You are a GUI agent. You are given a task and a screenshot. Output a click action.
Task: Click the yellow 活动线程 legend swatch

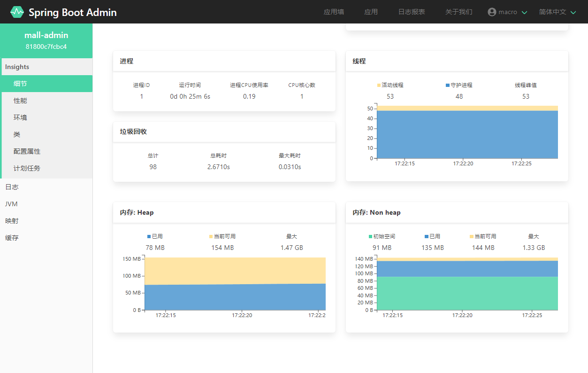pos(379,85)
